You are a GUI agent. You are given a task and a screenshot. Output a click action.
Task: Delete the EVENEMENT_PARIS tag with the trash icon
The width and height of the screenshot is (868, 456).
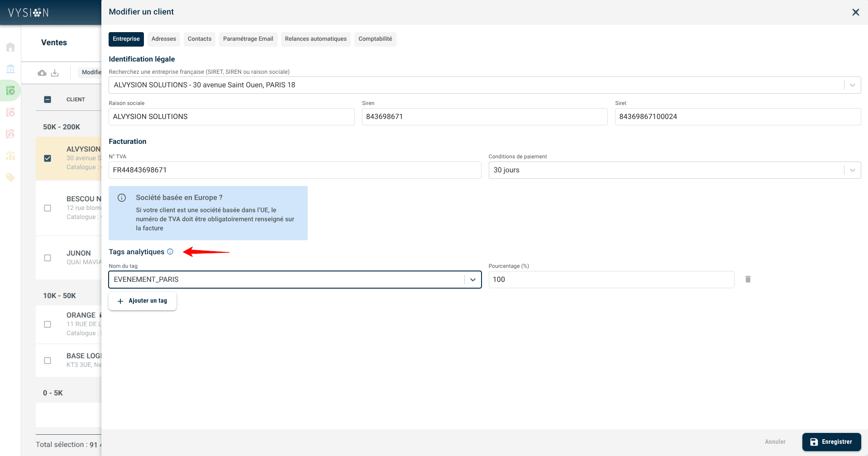(x=748, y=279)
